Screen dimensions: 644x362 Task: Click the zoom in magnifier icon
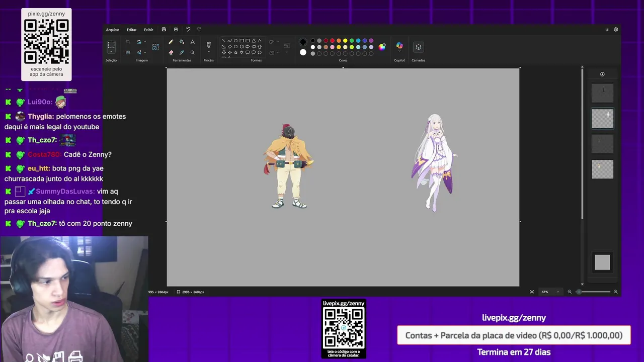tap(615, 292)
